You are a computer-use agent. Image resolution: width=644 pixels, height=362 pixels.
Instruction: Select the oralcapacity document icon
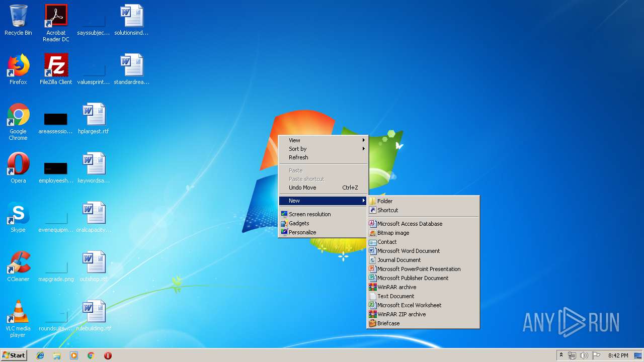[94, 218]
